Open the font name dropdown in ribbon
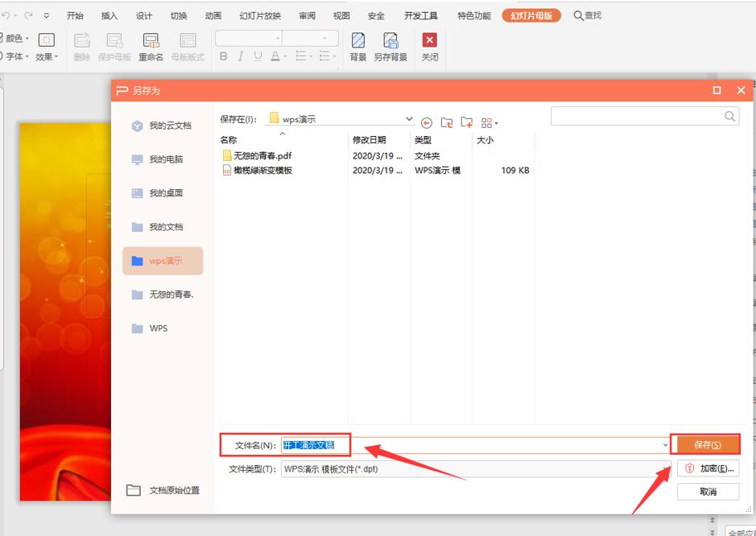This screenshot has height=536, width=756. [278, 39]
